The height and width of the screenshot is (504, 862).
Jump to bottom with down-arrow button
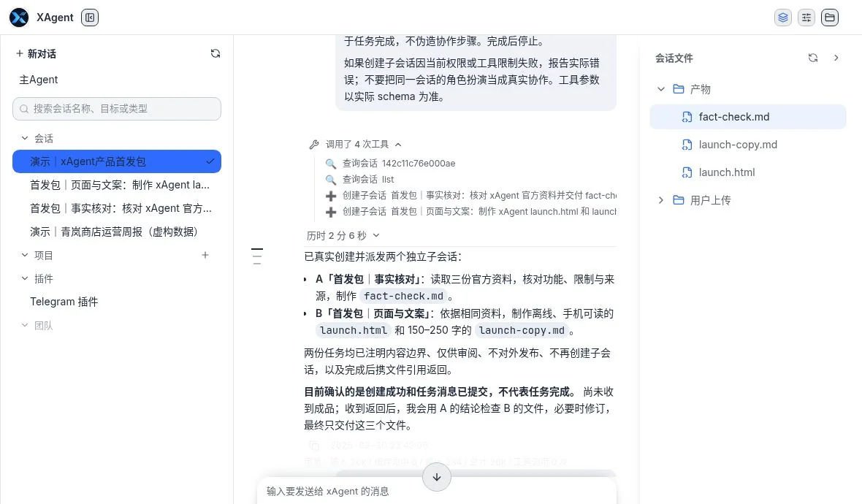[x=437, y=477]
